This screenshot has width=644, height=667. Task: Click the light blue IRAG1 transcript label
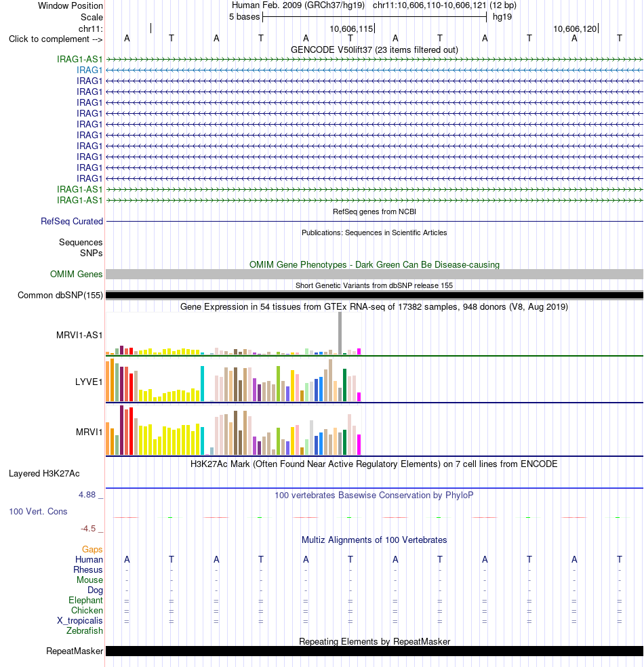tap(89, 70)
